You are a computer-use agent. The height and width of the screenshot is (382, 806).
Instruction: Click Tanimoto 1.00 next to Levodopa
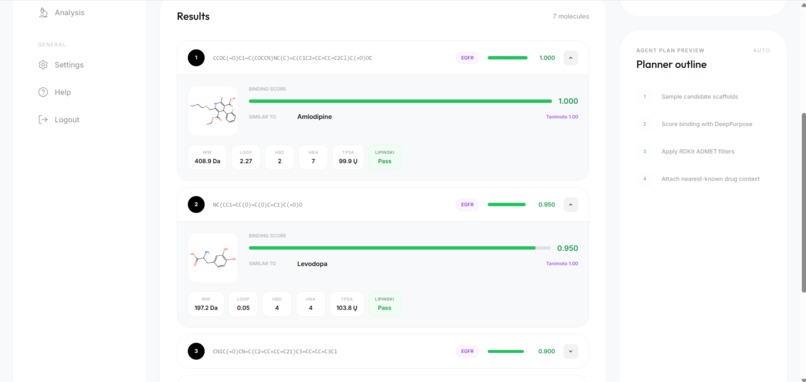pos(562,264)
